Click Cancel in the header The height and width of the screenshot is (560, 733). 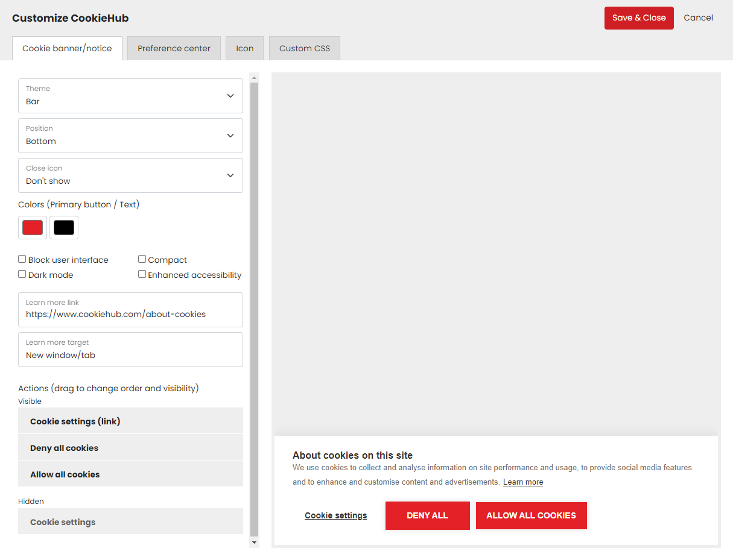pyautogui.click(x=698, y=18)
